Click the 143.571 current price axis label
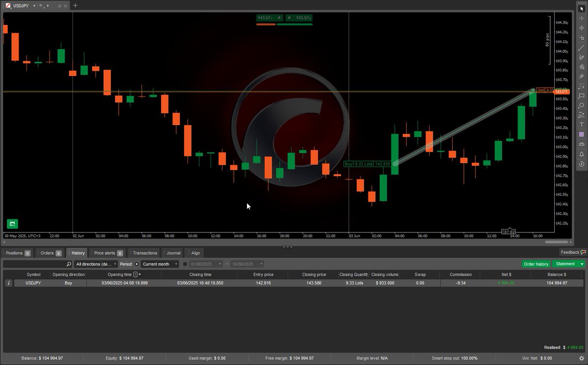 tap(562, 92)
